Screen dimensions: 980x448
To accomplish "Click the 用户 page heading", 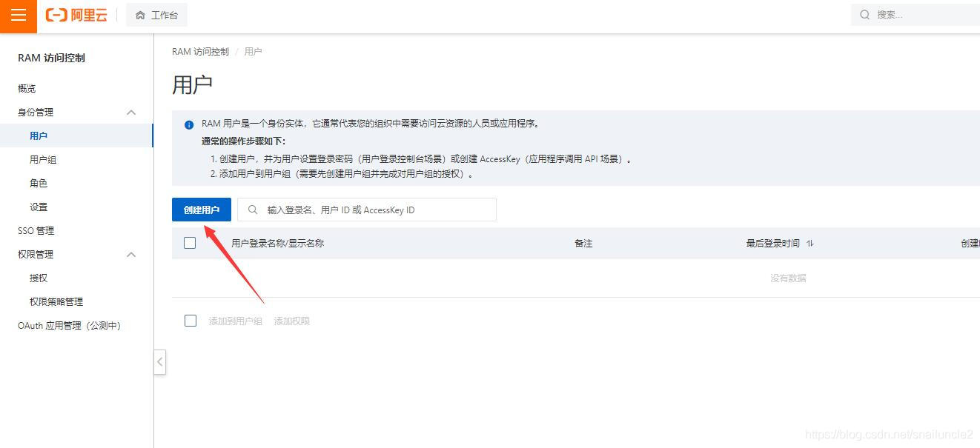I will pyautogui.click(x=192, y=84).
